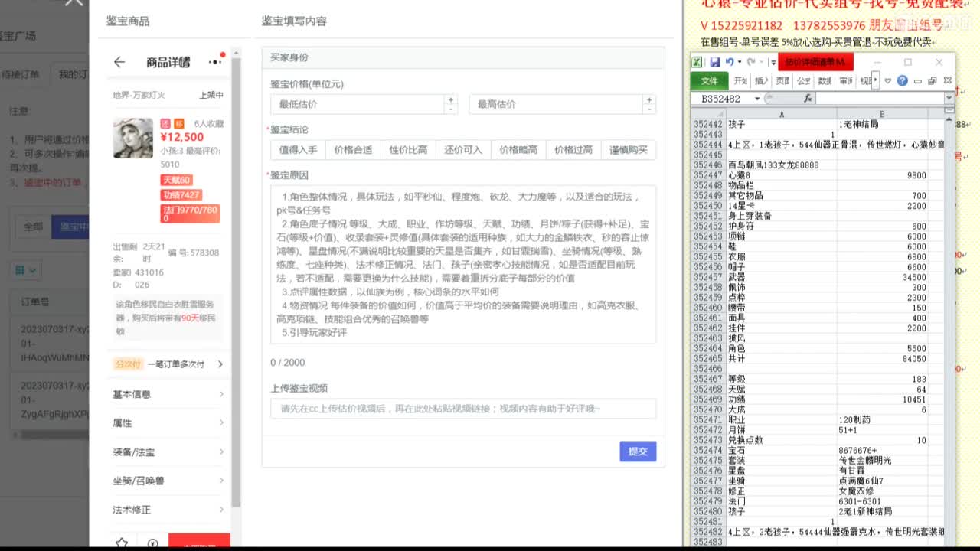Viewport: 980px width, 551px height.
Task: Select the 值得入手 appraisal option
Action: tap(300, 149)
